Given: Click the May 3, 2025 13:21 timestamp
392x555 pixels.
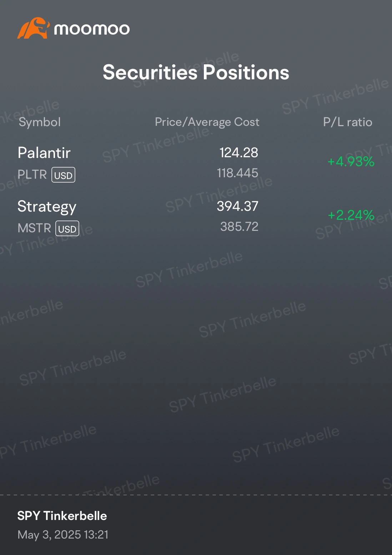Looking at the screenshot, I should [63, 535].
